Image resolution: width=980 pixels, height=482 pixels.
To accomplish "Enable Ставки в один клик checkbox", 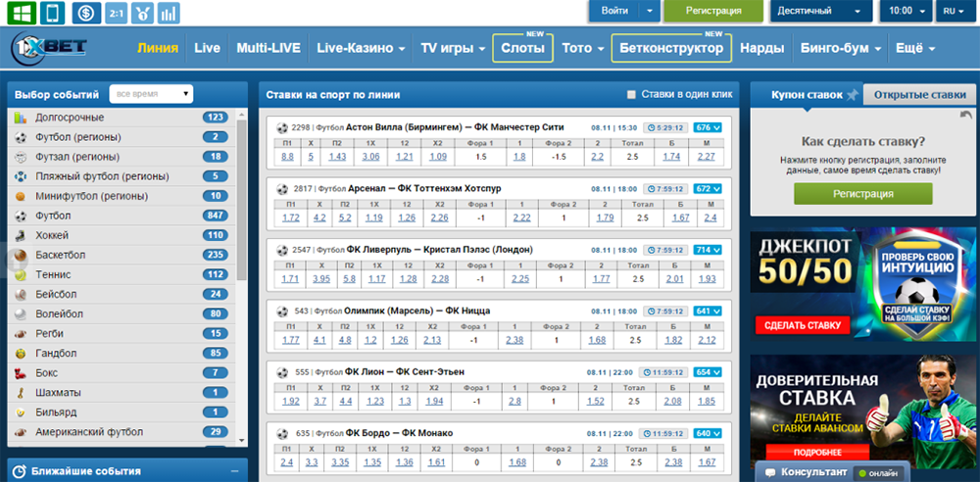I will (631, 94).
